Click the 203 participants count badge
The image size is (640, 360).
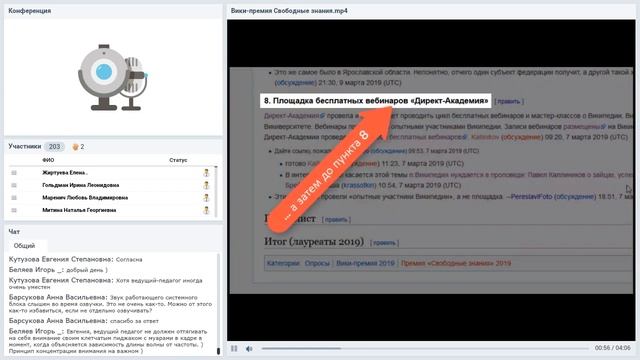54,147
